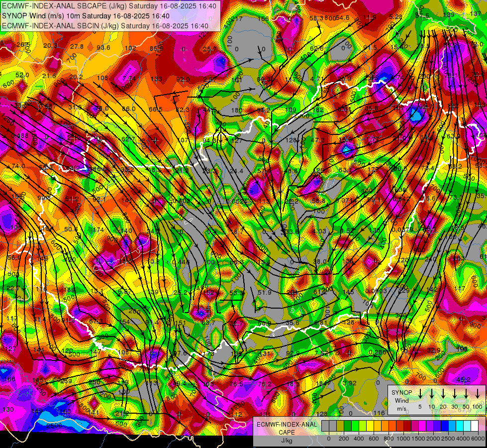Viewport: 487px width, 448px height.
Task: Click the wind legend speed label 100
Action: pyautogui.click(x=478, y=407)
